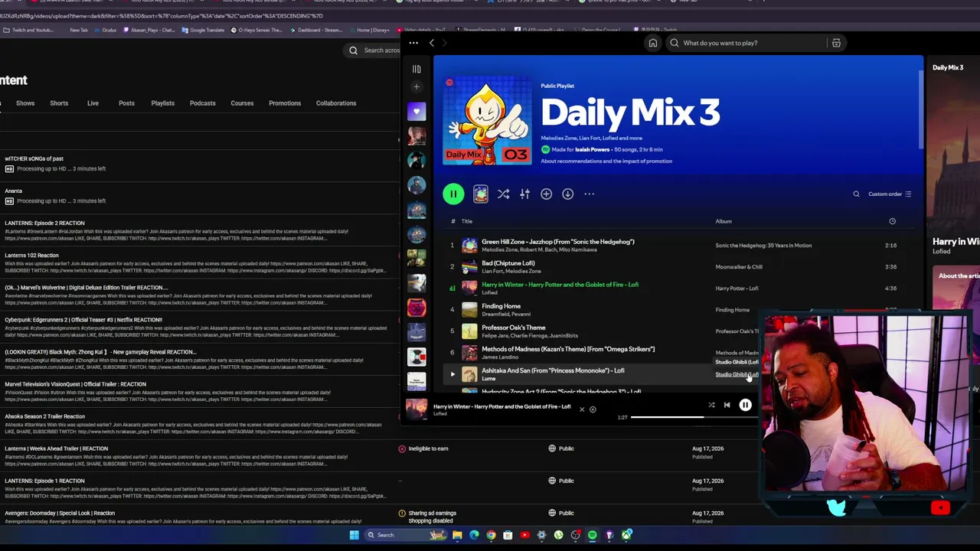This screenshot has width=980, height=551.
Task: Click 'Sharing ad earnings' monetization status
Action: point(432,513)
